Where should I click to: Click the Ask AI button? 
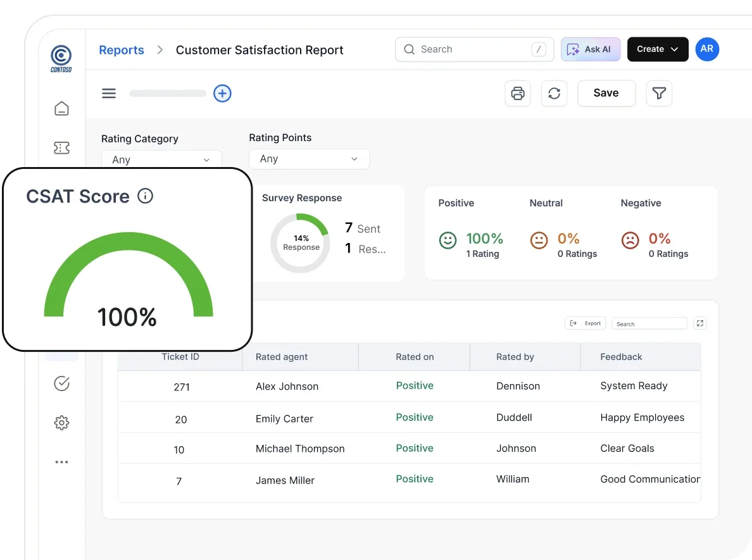point(591,49)
